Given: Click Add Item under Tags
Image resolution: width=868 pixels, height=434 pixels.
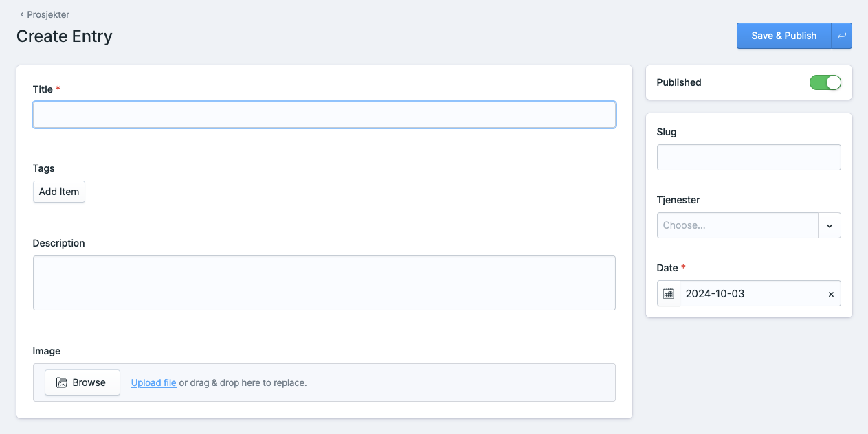Looking at the screenshot, I should tap(59, 192).
